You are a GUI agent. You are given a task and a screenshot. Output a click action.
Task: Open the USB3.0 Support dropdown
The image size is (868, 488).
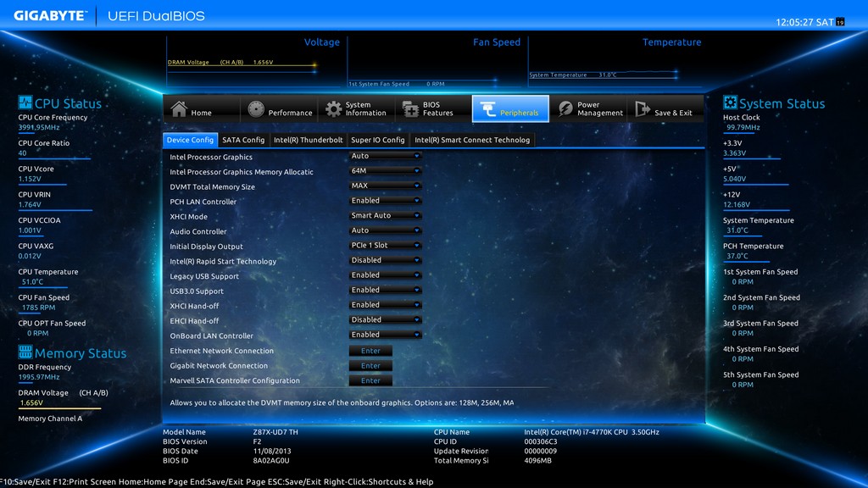(x=386, y=291)
